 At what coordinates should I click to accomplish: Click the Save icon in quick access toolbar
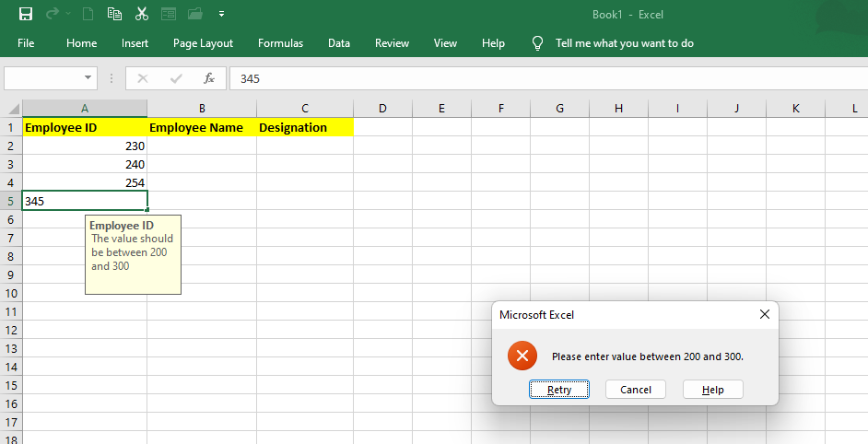pos(26,14)
